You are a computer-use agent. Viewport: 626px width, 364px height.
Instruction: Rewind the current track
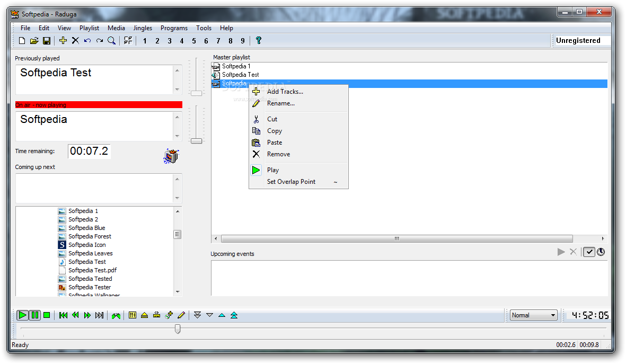tap(75, 315)
